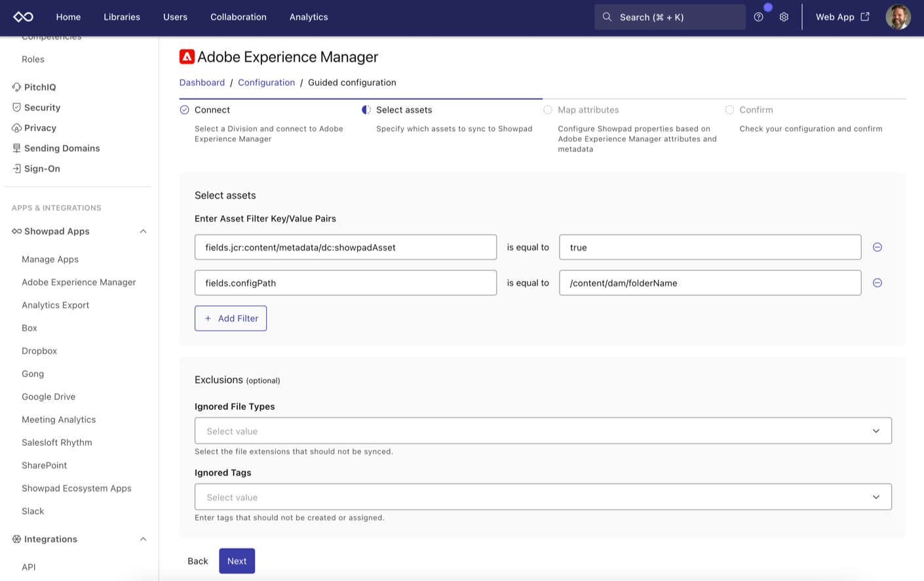Open SharePoint in the sidebar

tap(44, 466)
